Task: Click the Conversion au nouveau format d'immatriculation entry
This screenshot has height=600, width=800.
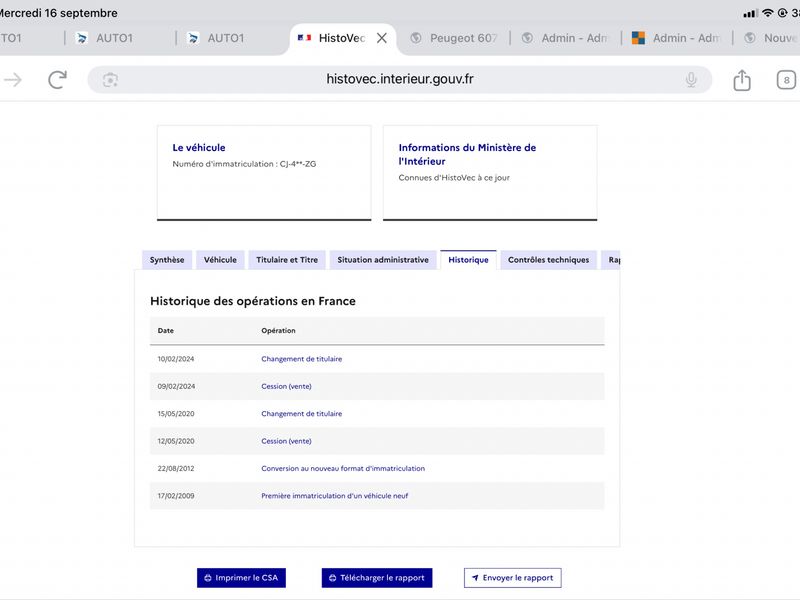Action: pos(343,468)
